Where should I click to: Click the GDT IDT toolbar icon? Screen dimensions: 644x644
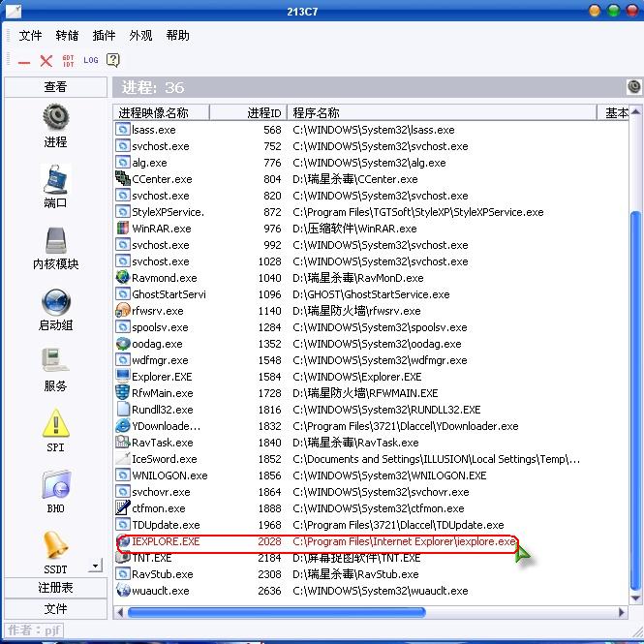tap(68, 61)
